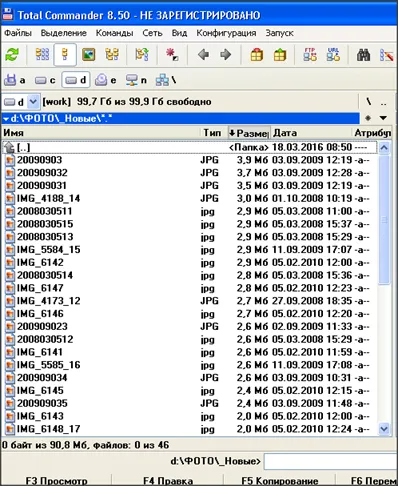Screen dimensions: 398x486
Task: Open the Файлы menu
Action: click(18, 33)
